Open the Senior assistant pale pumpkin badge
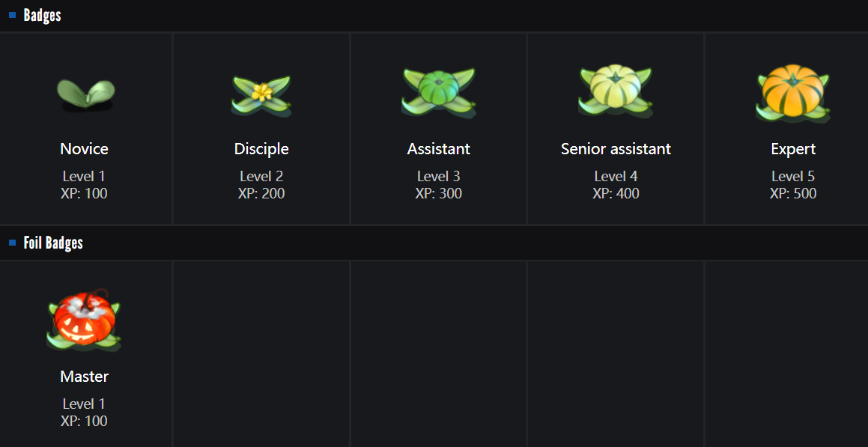The width and height of the screenshot is (868, 447). [616, 91]
